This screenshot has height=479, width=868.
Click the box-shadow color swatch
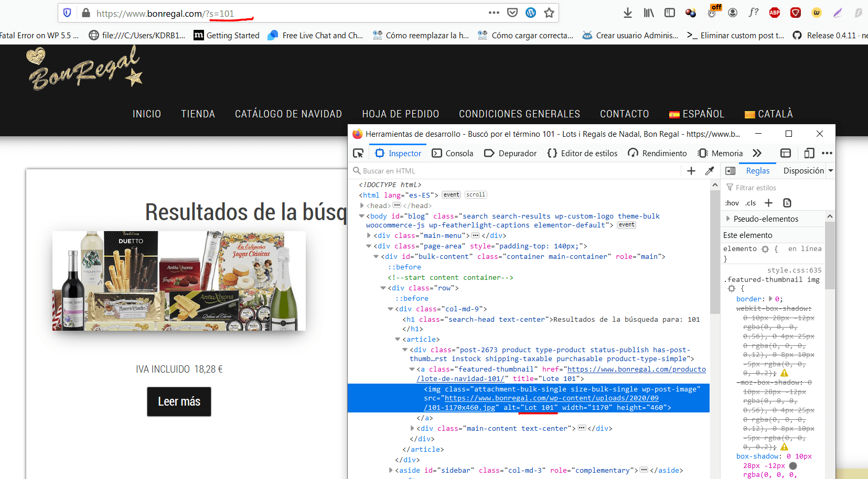pyautogui.click(x=793, y=466)
